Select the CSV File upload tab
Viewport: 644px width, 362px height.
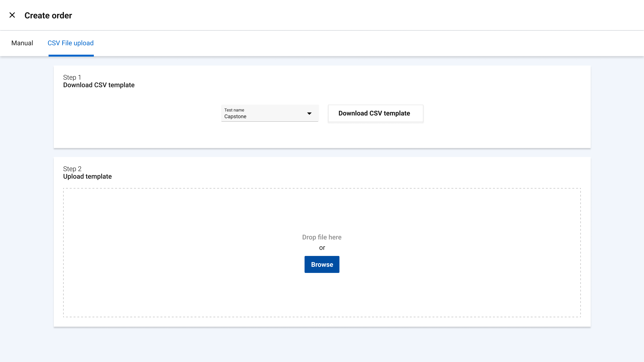[70, 43]
